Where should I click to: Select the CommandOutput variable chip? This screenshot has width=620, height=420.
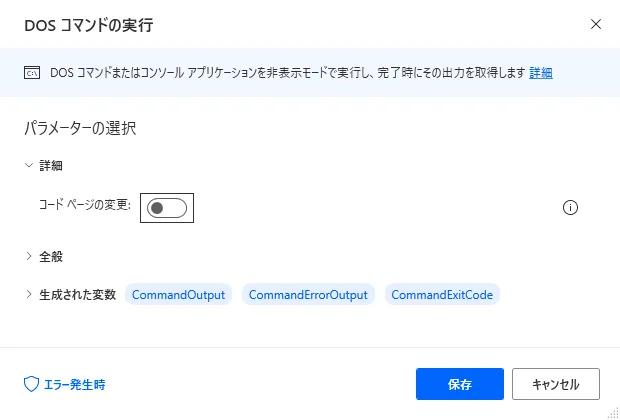179,295
